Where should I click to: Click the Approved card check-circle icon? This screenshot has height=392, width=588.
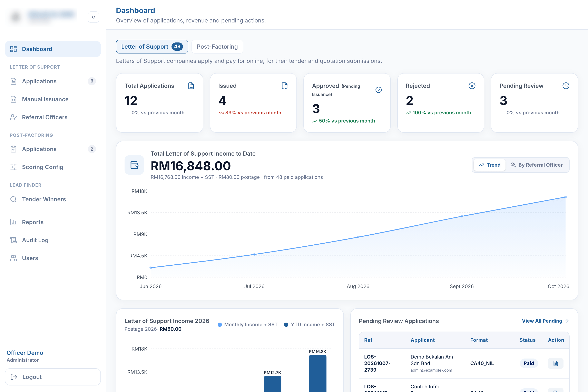click(379, 90)
